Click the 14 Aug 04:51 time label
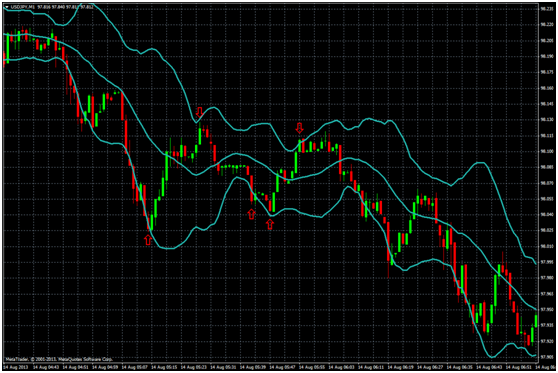Viewport: 558px width, 373px height. point(77,367)
